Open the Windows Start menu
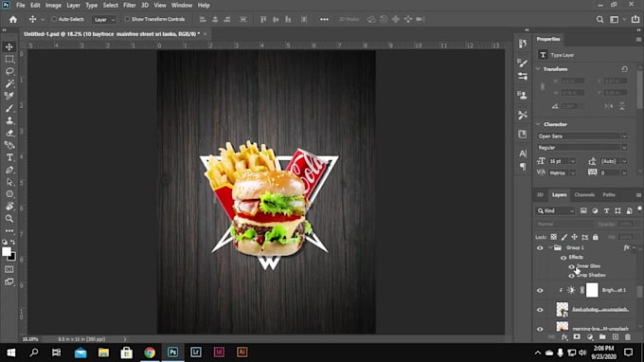644x362 pixels. (11, 353)
